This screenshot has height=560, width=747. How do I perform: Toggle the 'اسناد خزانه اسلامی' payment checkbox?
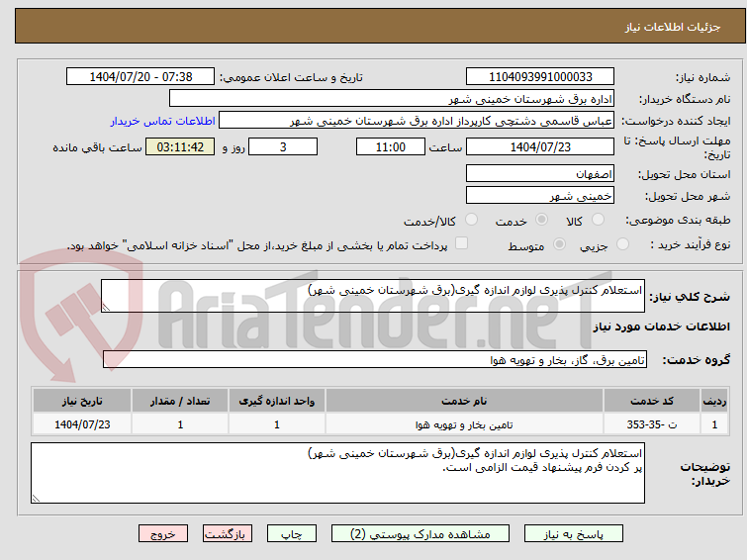point(461,243)
